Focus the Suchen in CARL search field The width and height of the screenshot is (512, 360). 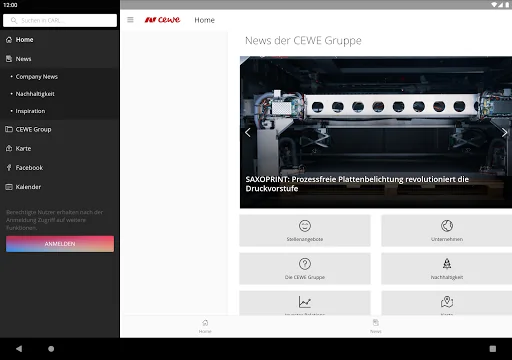pyautogui.click(x=60, y=20)
